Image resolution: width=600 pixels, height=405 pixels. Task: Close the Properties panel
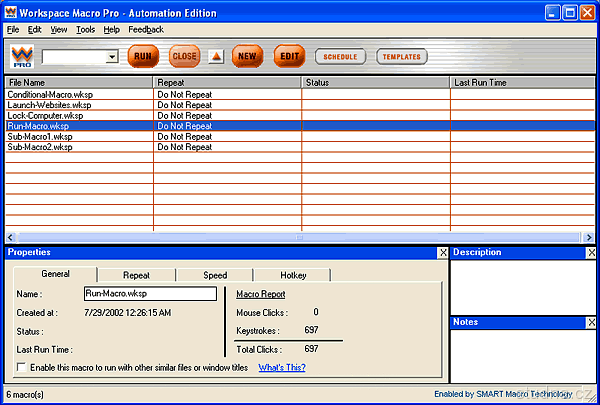click(443, 253)
